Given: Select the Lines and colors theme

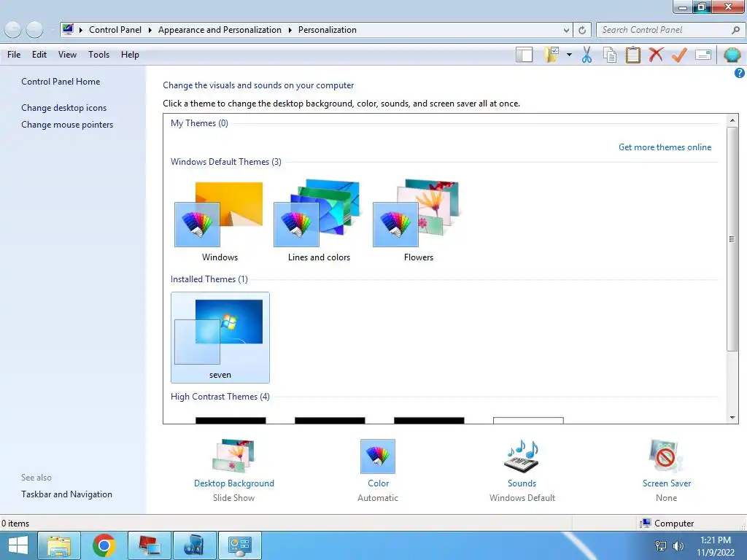Looking at the screenshot, I should [319, 222].
